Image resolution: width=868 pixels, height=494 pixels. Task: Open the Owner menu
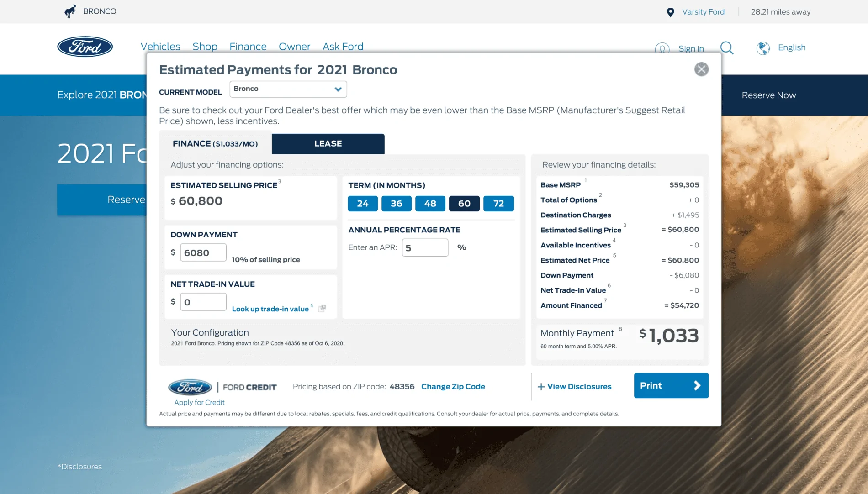(x=295, y=47)
